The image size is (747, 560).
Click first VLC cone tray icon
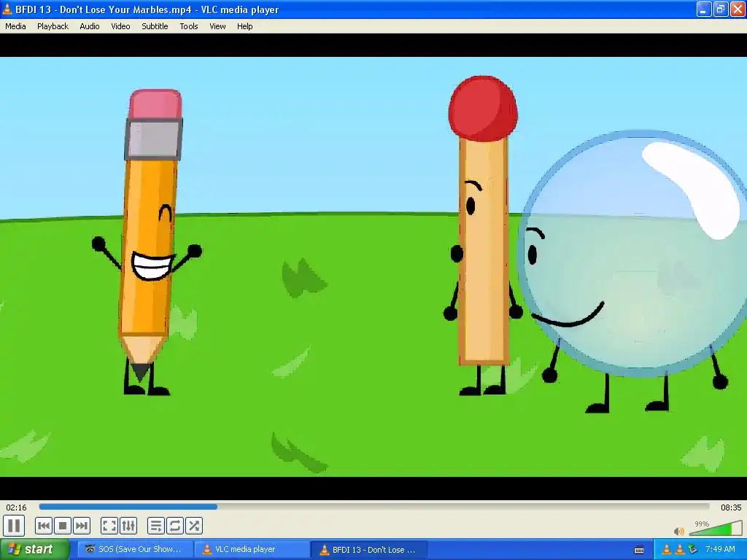pyautogui.click(x=667, y=550)
